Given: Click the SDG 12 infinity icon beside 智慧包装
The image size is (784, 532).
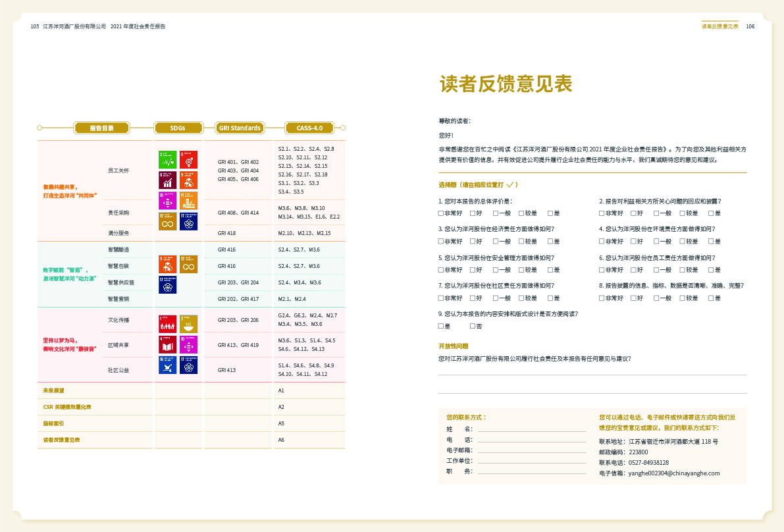Looking at the screenshot, I should (x=188, y=264).
